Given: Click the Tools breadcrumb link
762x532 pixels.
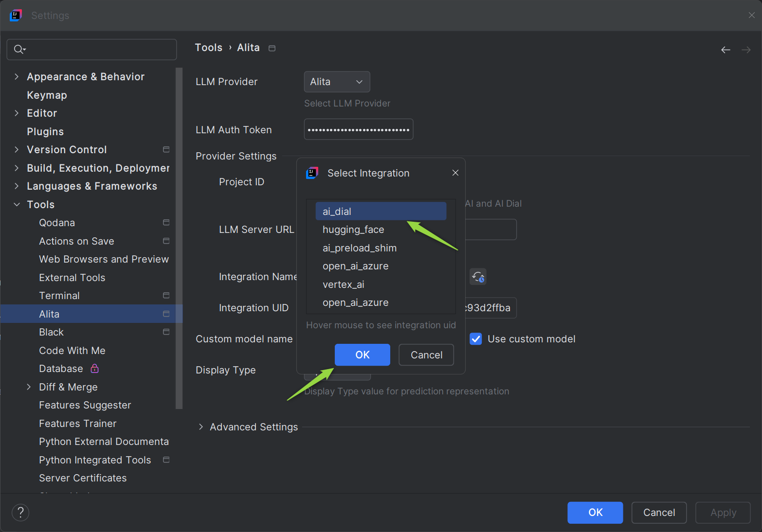Looking at the screenshot, I should point(209,48).
